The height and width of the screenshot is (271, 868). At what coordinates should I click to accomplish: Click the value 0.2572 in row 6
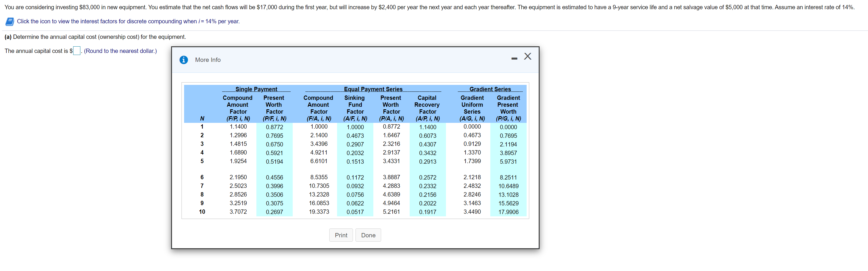coord(428,178)
